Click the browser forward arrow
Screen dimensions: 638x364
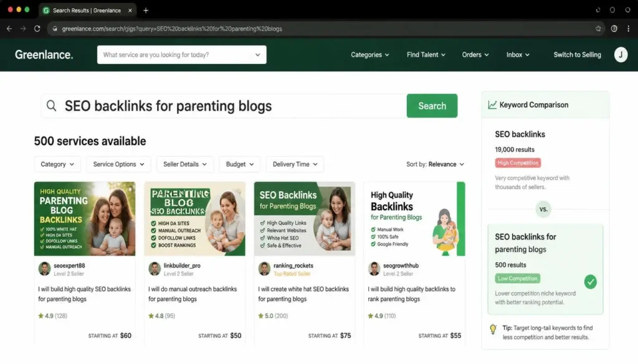point(23,29)
